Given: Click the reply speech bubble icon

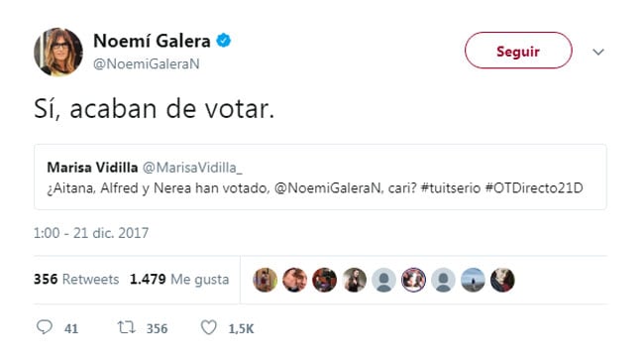Looking at the screenshot, I should click(x=45, y=327).
